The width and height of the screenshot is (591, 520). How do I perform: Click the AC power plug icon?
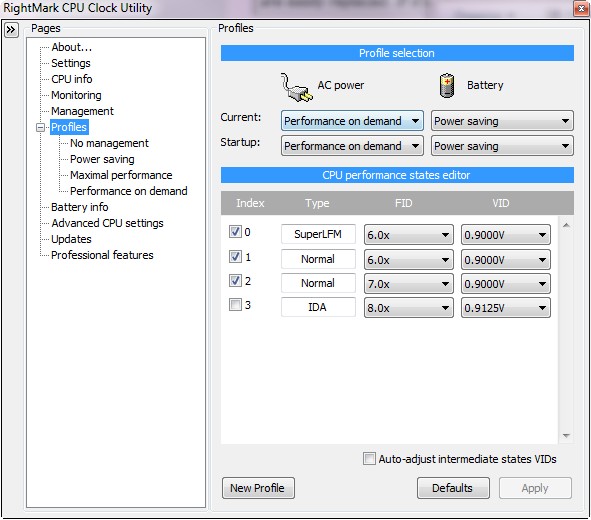coord(297,87)
